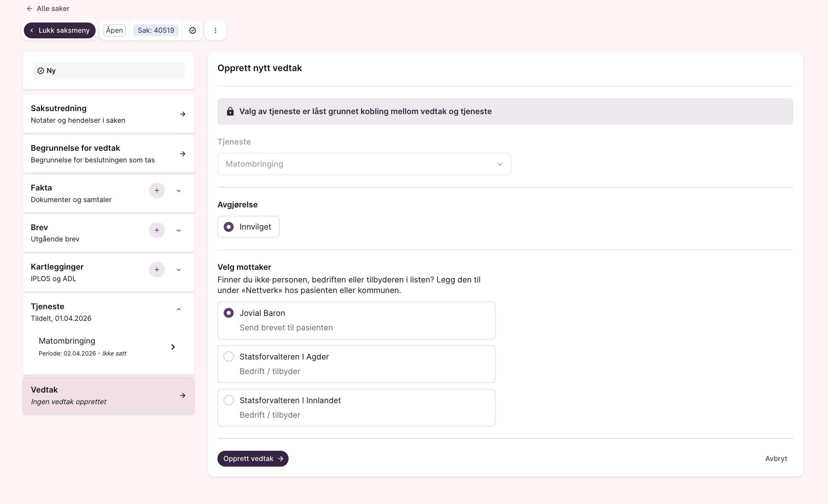Choose Statsforvalteren I Innlandet as recipient
Screen dimensions: 828x504
pyautogui.click(x=229, y=400)
